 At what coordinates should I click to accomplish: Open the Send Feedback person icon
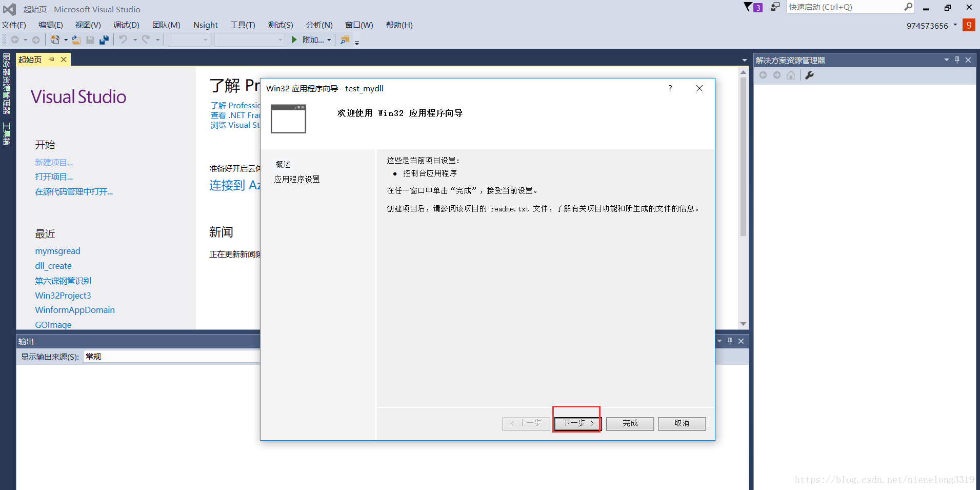tap(775, 7)
